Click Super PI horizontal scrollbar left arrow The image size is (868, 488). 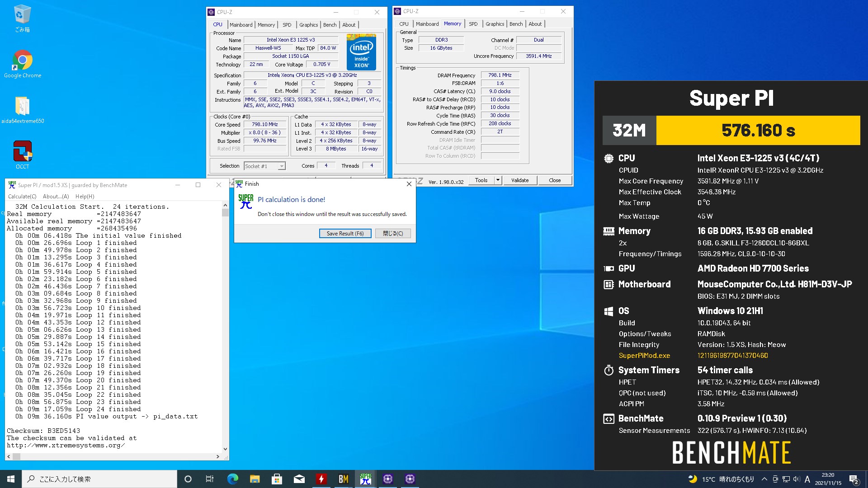coord(9,457)
